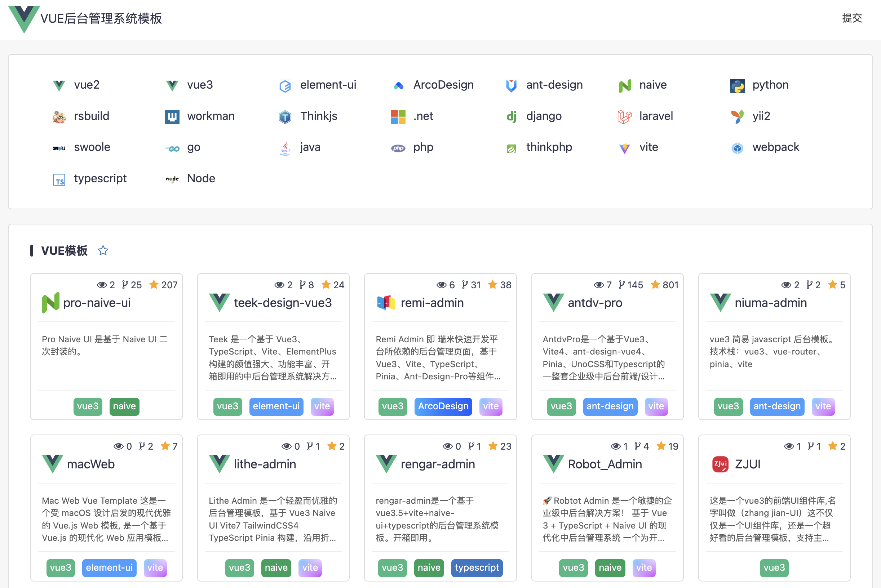
Task: Click the star count on antdv-pro card
Action: pos(670,285)
